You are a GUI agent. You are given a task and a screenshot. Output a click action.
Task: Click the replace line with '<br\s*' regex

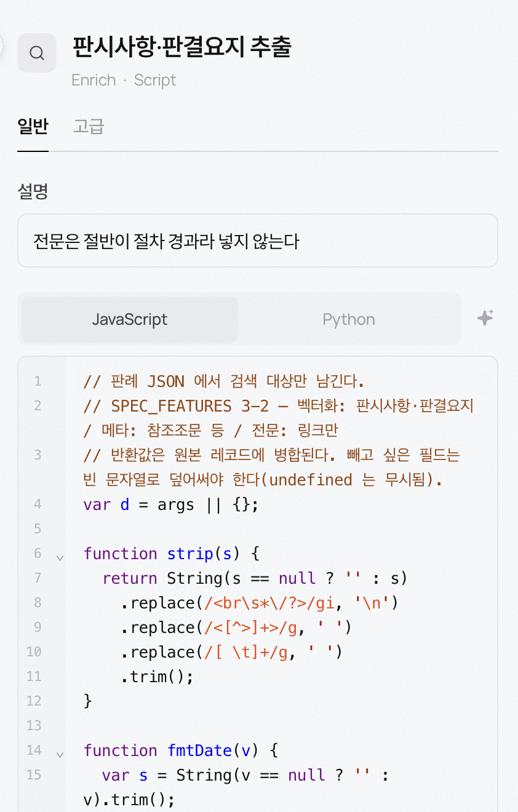[x=260, y=603]
